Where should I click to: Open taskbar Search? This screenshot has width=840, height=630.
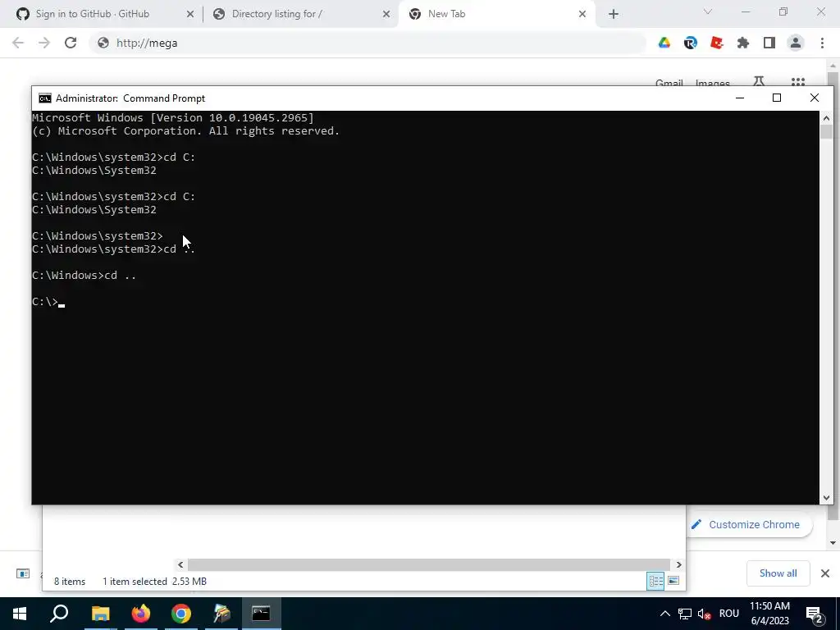coord(59,614)
